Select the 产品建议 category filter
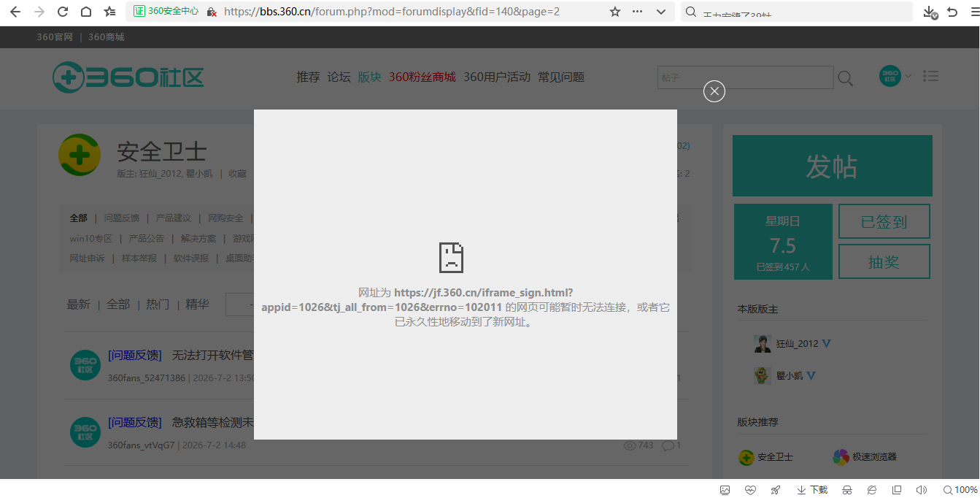The image size is (980, 498). tap(173, 218)
